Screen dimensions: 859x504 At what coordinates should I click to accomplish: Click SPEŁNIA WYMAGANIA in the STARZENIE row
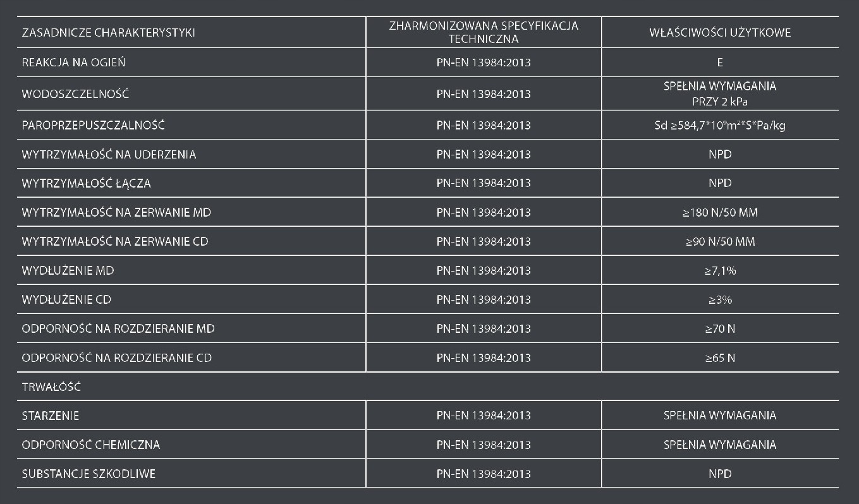pyautogui.click(x=720, y=416)
